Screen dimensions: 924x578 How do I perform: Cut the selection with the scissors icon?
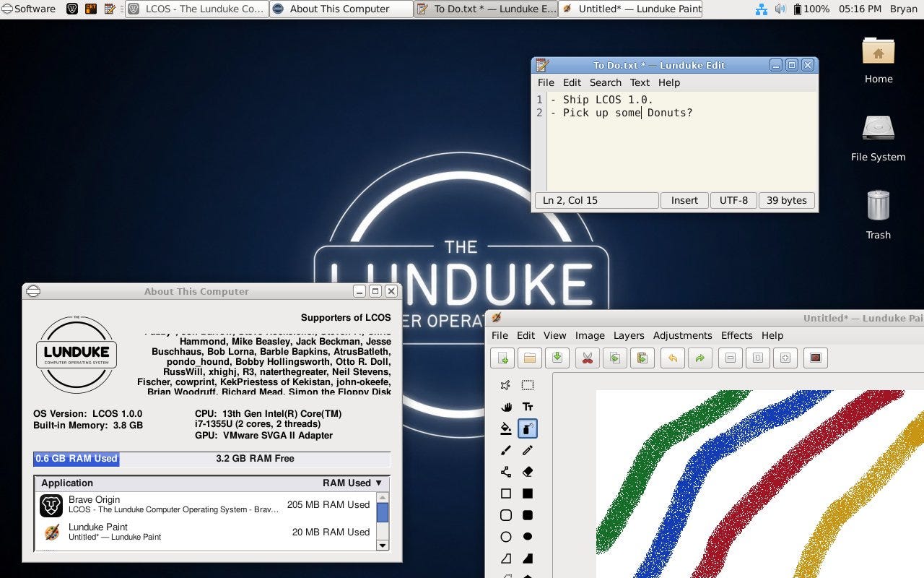coord(588,358)
